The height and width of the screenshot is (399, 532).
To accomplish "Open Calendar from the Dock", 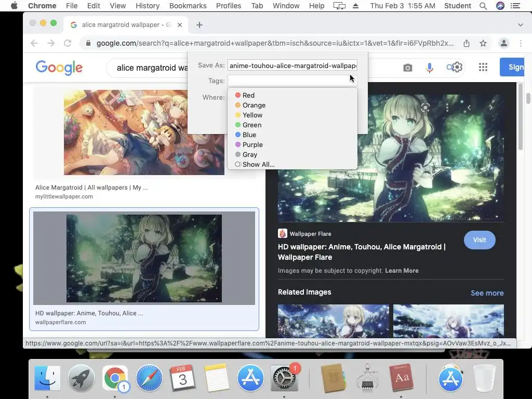I will (182, 378).
